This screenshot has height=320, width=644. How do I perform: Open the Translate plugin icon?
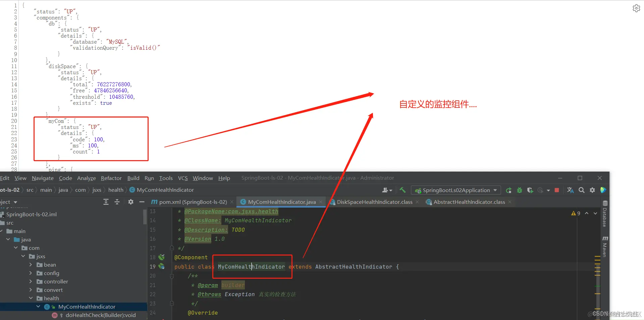570,190
